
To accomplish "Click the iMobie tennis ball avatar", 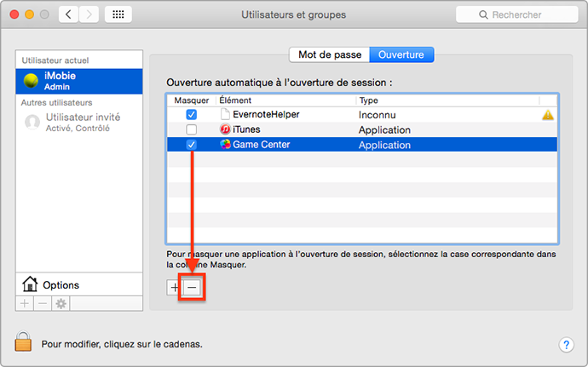I will tap(31, 81).
